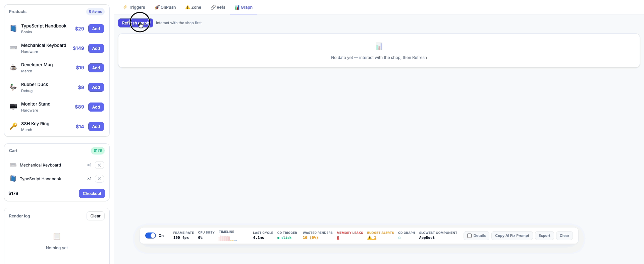The height and width of the screenshot is (264, 644).
Task: Click the $89 Monitor Stand price
Action: (79, 107)
